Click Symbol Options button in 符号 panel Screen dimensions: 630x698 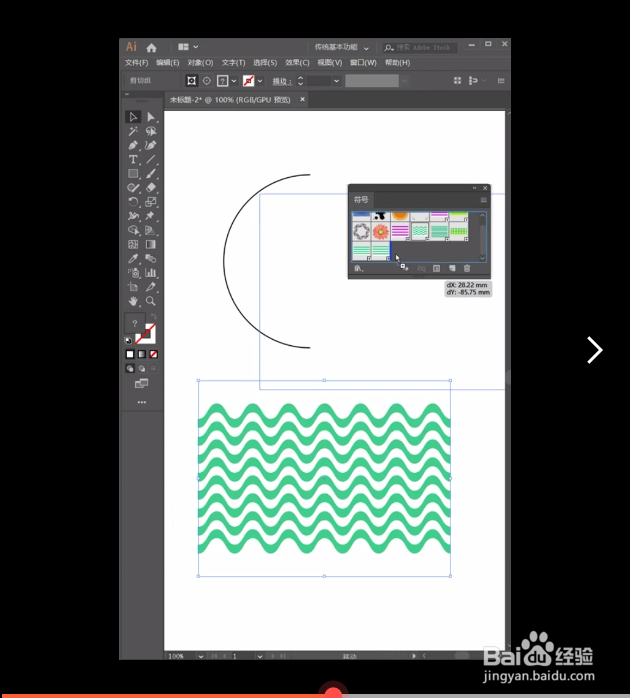[x=437, y=268]
